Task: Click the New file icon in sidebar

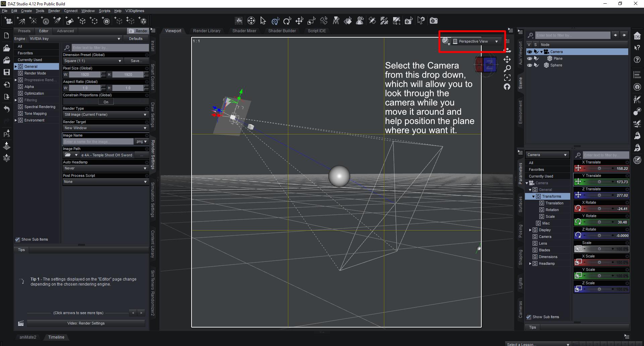Action: point(6,36)
